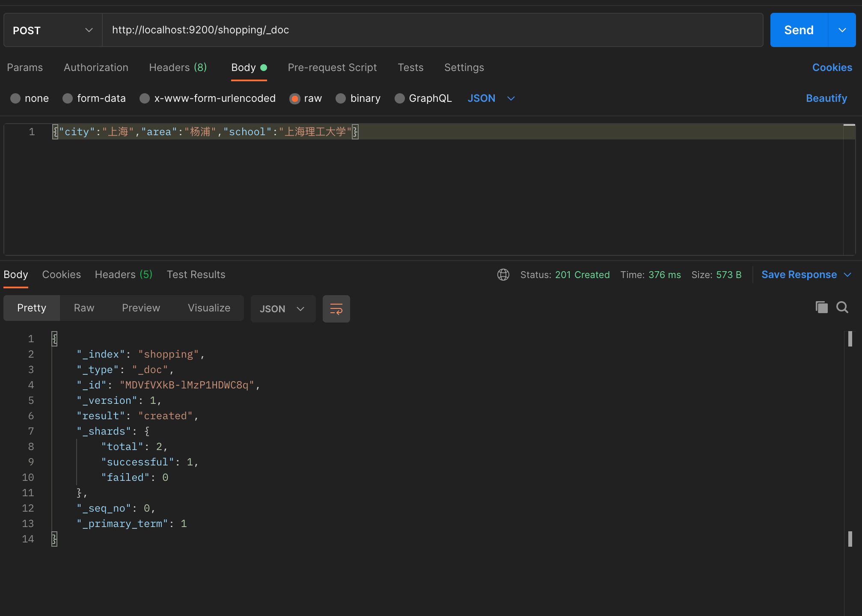
Task: Select the response Body tab
Action: (x=16, y=275)
